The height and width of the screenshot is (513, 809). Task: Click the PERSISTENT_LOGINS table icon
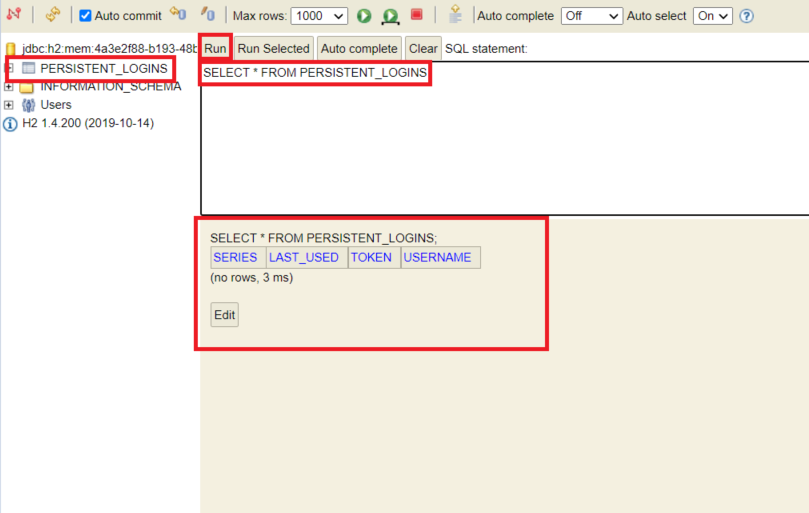click(x=29, y=68)
